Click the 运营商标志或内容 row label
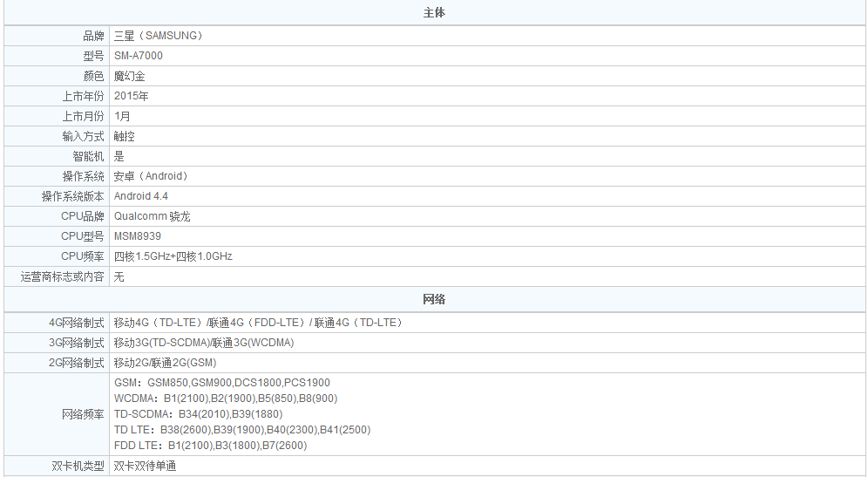 [x=63, y=276]
